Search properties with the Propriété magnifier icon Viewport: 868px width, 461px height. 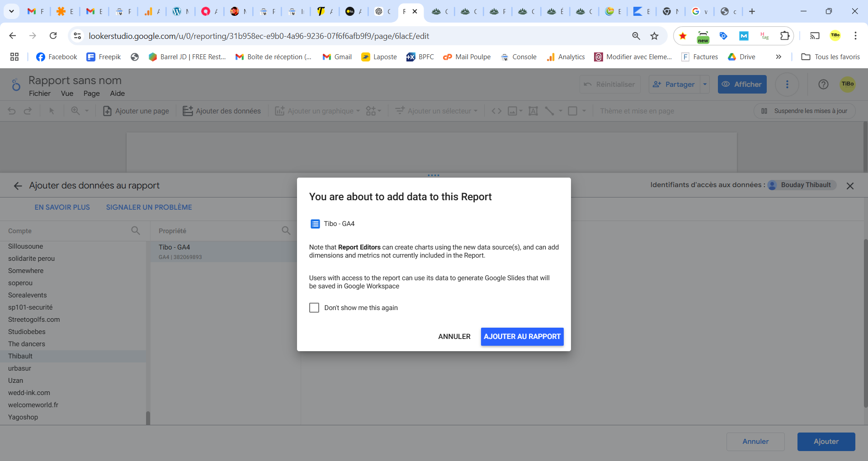pos(286,230)
